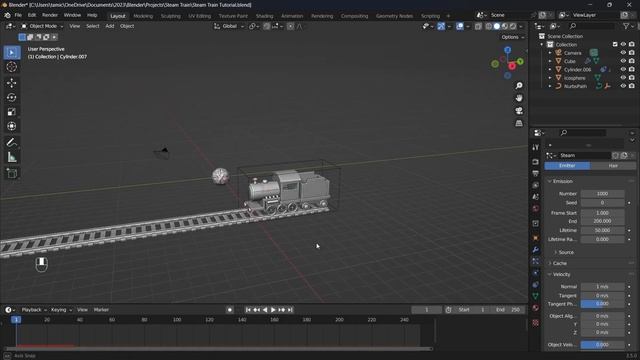This screenshot has height=360, width=640.
Task: Open the Material properties tab
Action: pyautogui.click(x=536, y=308)
